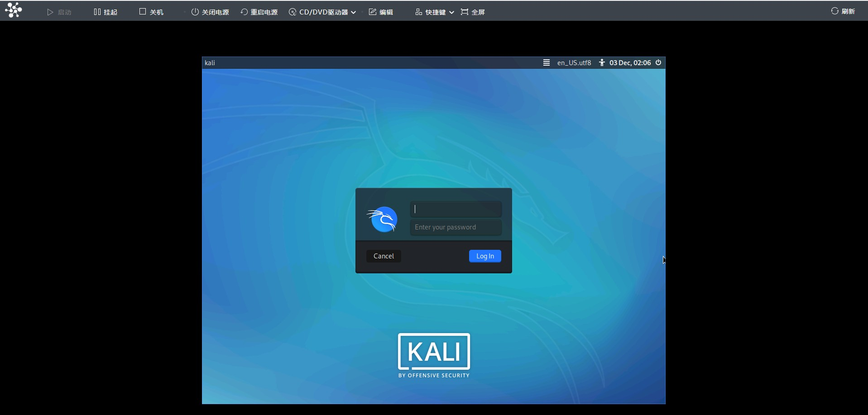Click the 03 Dec, 02:06 clock

coord(630,63)
